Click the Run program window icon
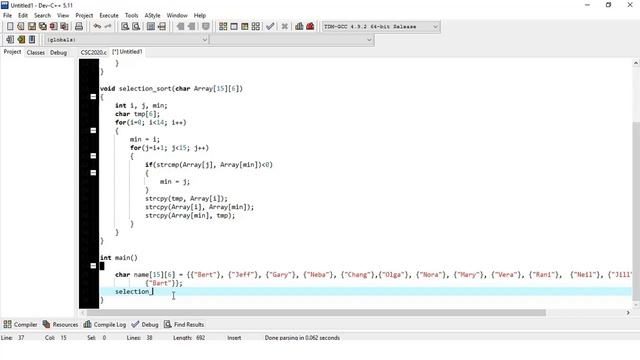 (234, 27)
